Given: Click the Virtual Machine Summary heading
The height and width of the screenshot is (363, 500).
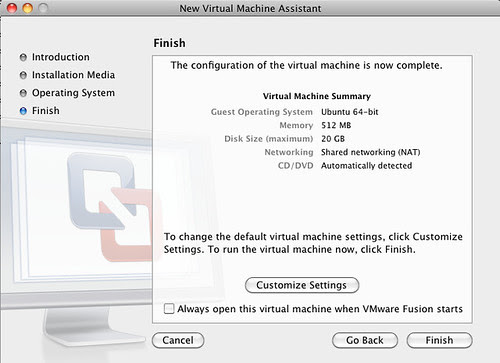Looking at the screenshot, I should click(317, 96).
